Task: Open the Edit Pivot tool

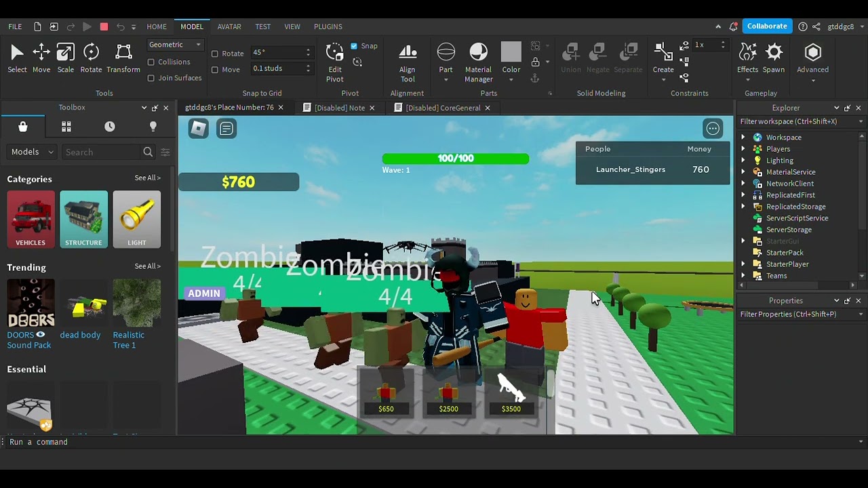Action: 335,63
